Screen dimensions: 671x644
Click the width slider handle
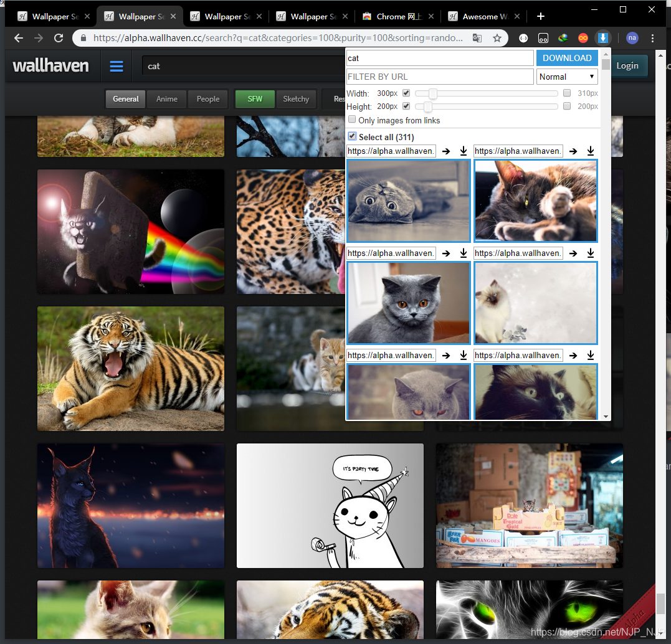(433, 93)
